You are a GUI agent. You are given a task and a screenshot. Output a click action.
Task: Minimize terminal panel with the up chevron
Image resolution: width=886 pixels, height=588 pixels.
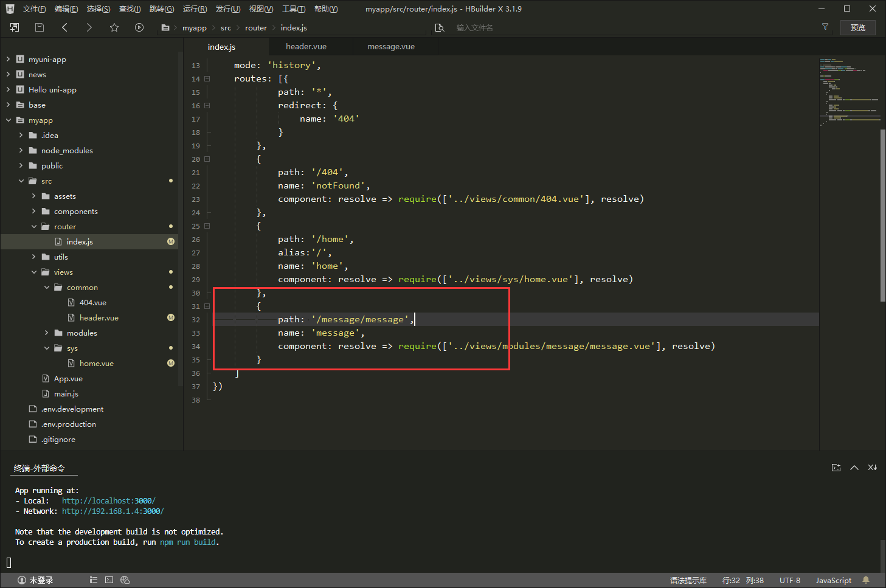[854, 468]
